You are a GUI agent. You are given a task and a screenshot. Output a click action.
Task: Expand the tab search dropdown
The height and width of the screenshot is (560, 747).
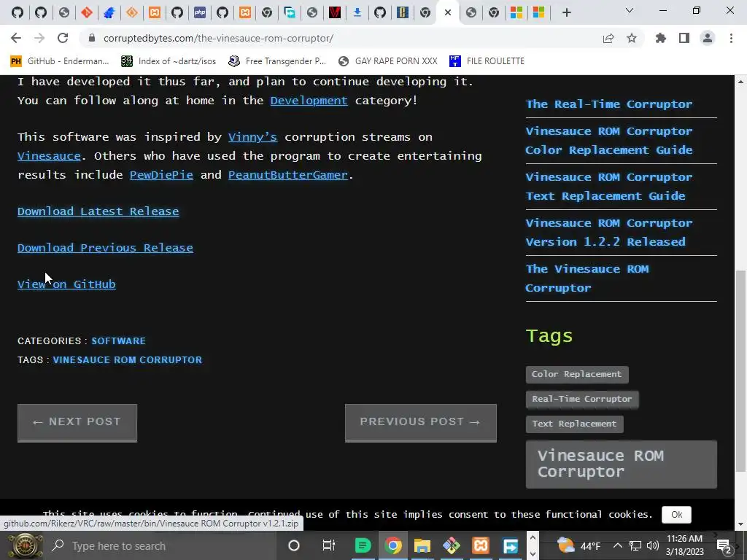pos(630,10)
